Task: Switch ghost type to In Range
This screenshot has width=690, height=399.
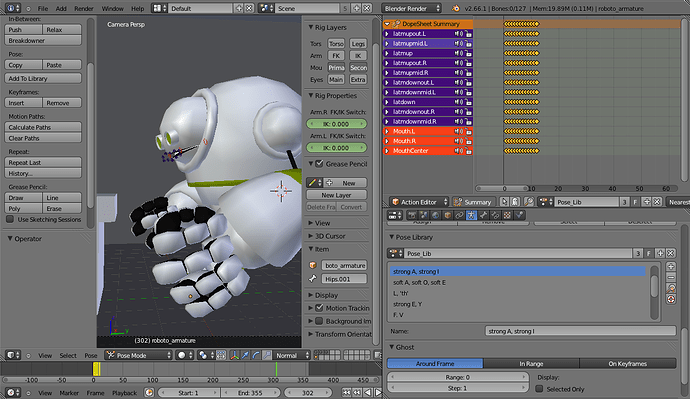Action: pyautogui.click(x=531, y=364)
